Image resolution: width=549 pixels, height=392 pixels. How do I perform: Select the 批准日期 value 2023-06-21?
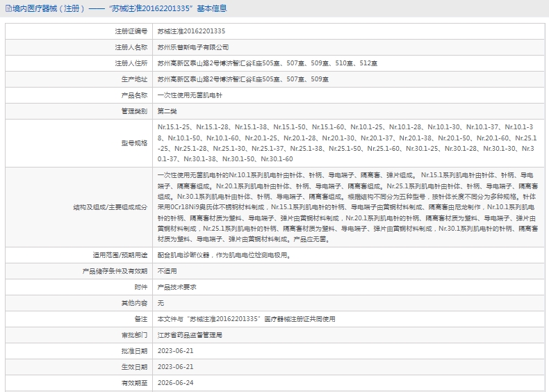pos(176,351)
